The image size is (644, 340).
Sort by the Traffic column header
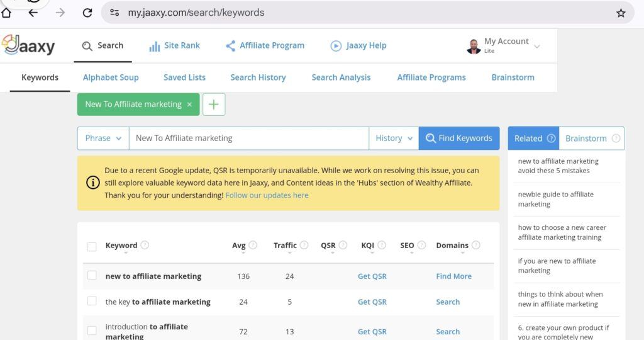pos(285,246)
